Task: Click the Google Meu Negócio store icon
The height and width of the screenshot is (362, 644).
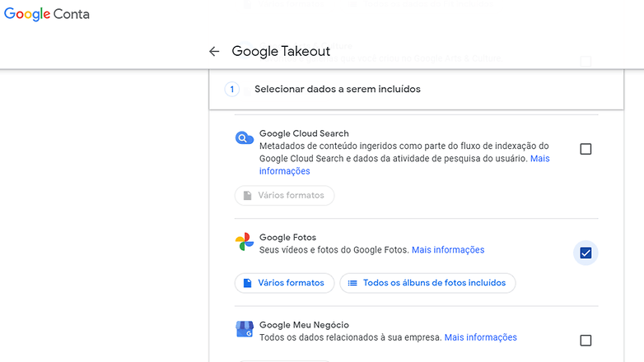Action: click(x=245, y=329)
